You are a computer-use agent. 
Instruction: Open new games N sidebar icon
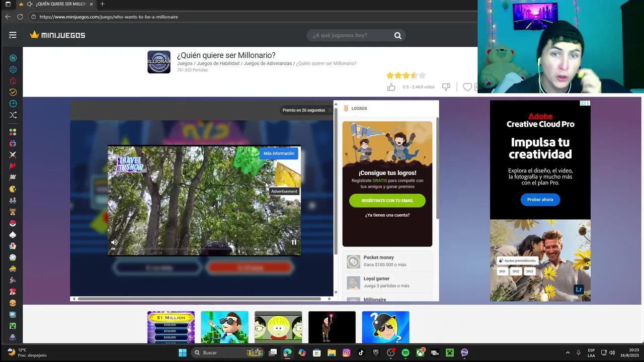click(13, 58)
